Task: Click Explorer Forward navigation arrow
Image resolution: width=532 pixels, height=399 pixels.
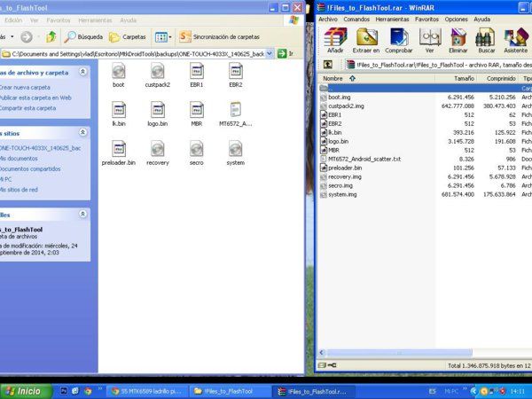Action: (27, 36)
